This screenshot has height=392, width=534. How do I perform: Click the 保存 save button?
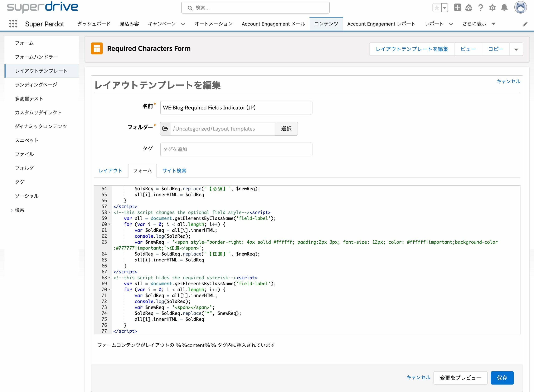point(502,378)
